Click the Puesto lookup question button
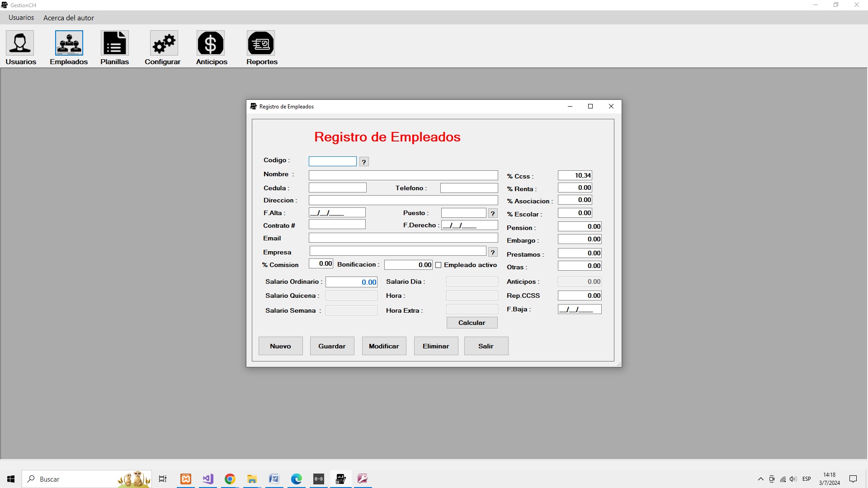The image size is (868, 488). tap(493, 213)
